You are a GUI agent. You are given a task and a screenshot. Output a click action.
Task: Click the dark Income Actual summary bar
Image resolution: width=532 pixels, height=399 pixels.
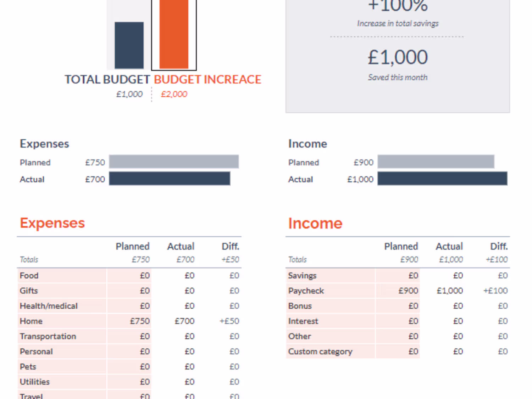(442, 179)
